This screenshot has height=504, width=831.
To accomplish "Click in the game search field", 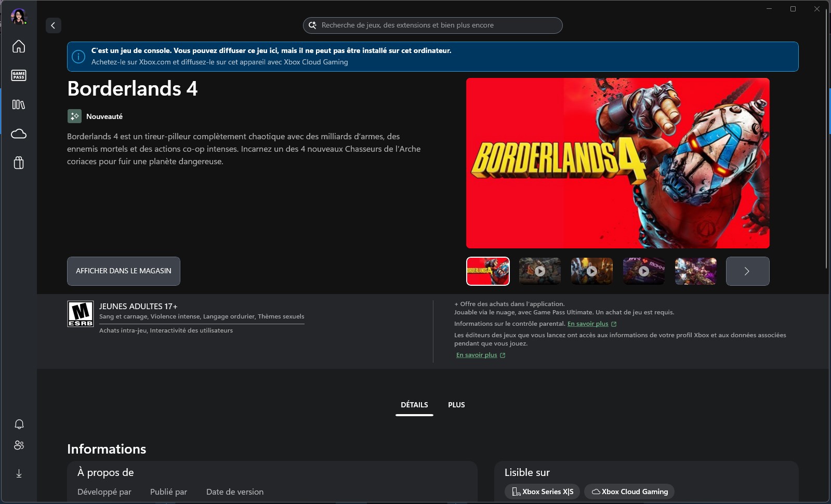I will coord(433,25).
